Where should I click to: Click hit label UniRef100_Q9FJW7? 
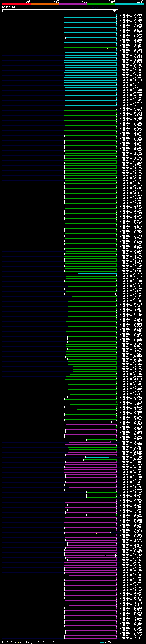click(131, 27)
